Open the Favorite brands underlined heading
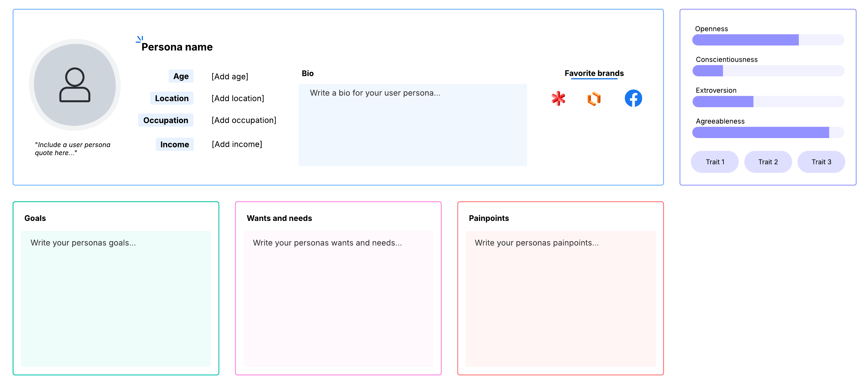 click(x=594, y=73)
